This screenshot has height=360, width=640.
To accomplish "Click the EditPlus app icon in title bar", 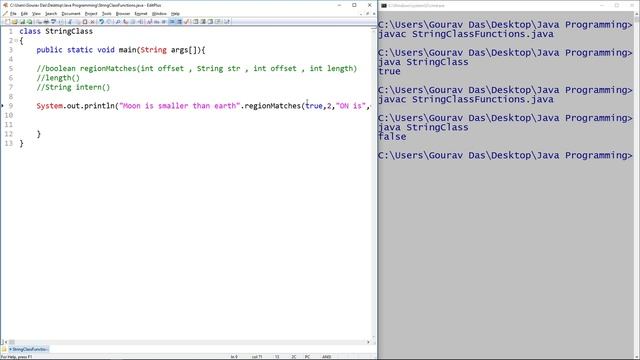I will [5, 5].
